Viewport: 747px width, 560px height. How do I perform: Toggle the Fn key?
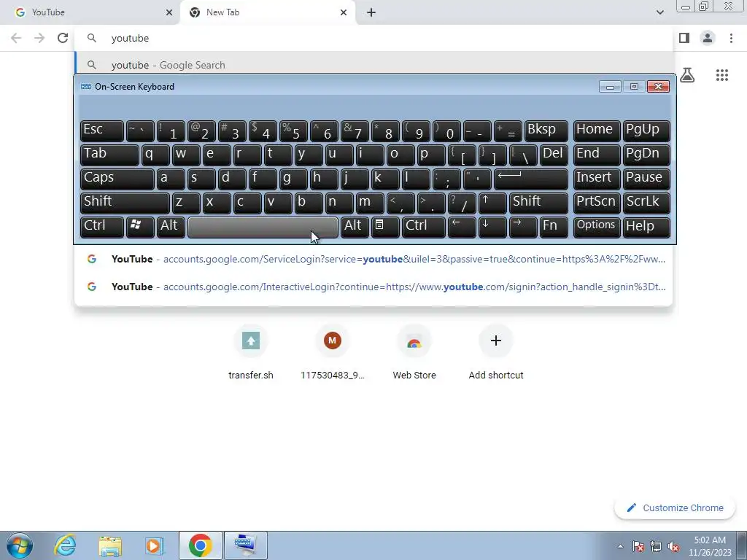point(554,227)
